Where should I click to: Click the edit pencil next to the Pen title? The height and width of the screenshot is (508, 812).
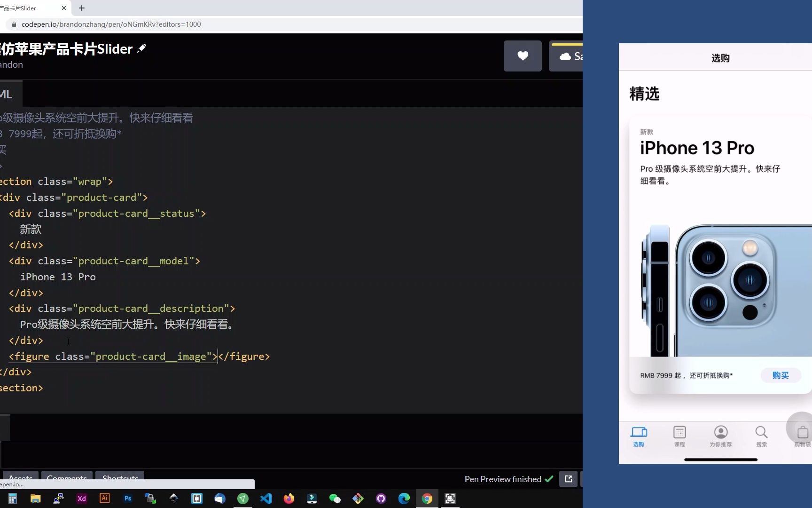[x=142, y=48]
